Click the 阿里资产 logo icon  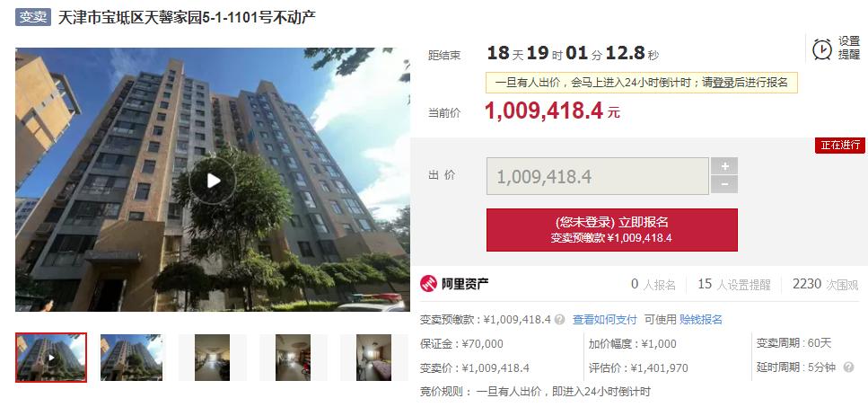coord(428,284)
